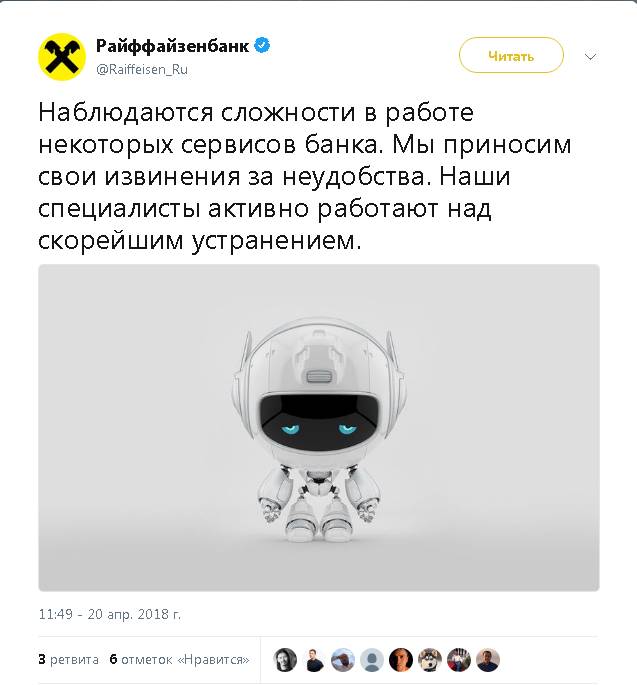Open the liker avatar of man in black shirt
637x685 pixels.
click(314, 660)
